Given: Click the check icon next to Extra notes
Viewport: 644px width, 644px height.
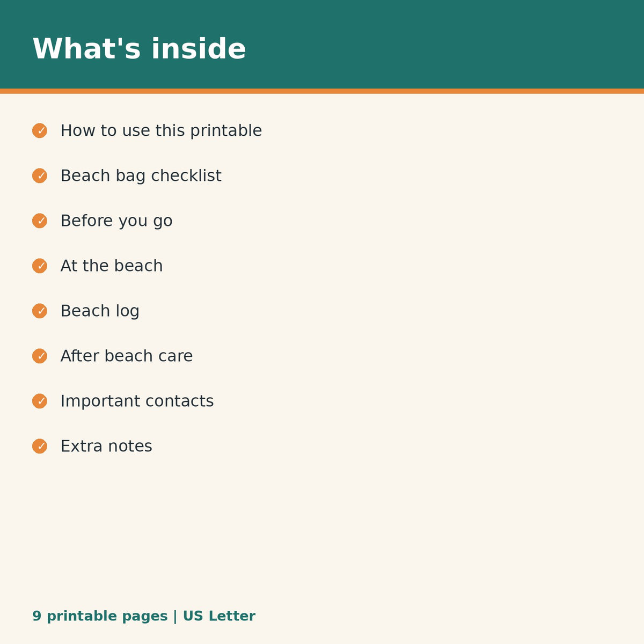Looking at the screenshot, I should point(40,446).
